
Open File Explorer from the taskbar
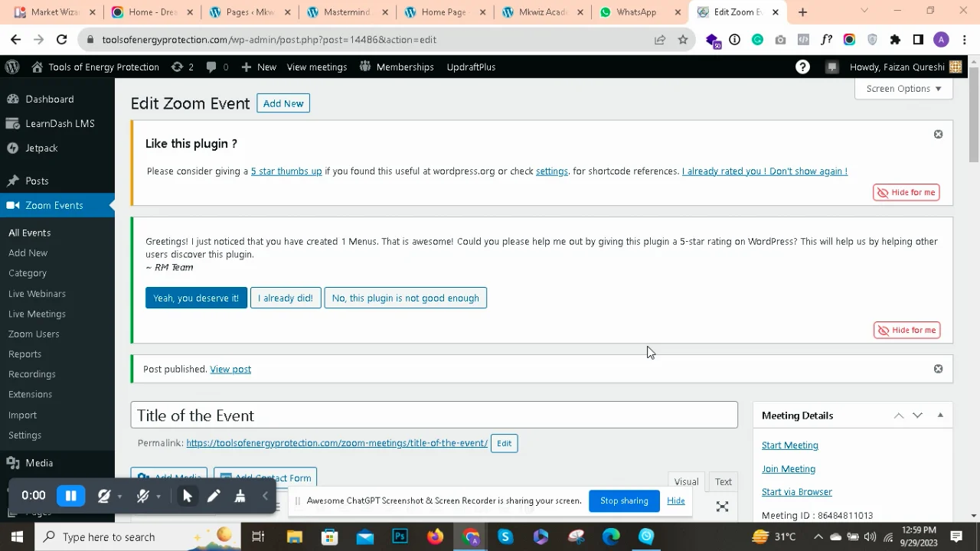click(x=295, y=536)
